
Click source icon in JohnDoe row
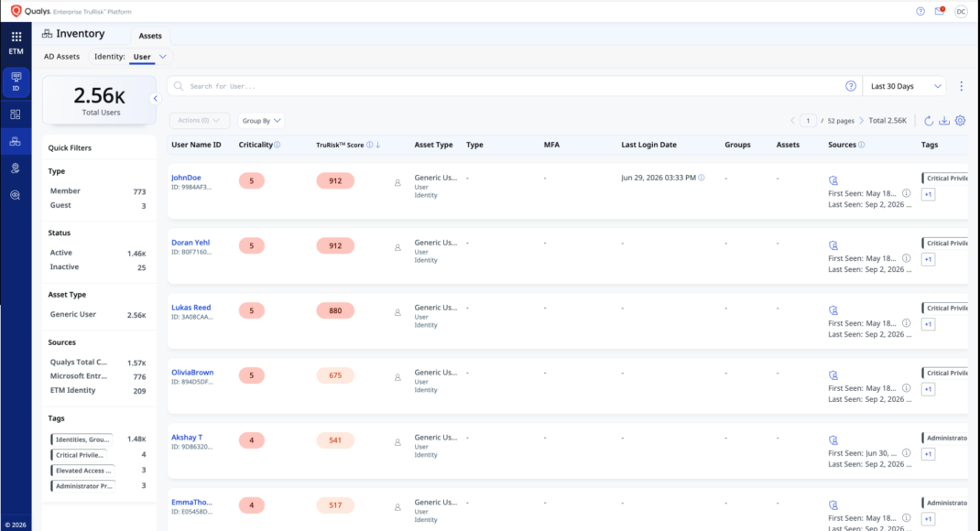[x=833, y=180]
